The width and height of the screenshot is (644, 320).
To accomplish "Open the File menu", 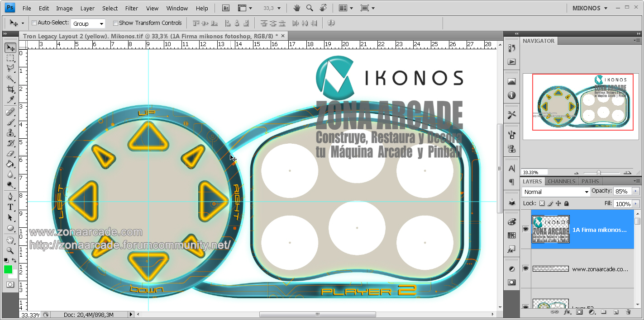I will 27,8.
